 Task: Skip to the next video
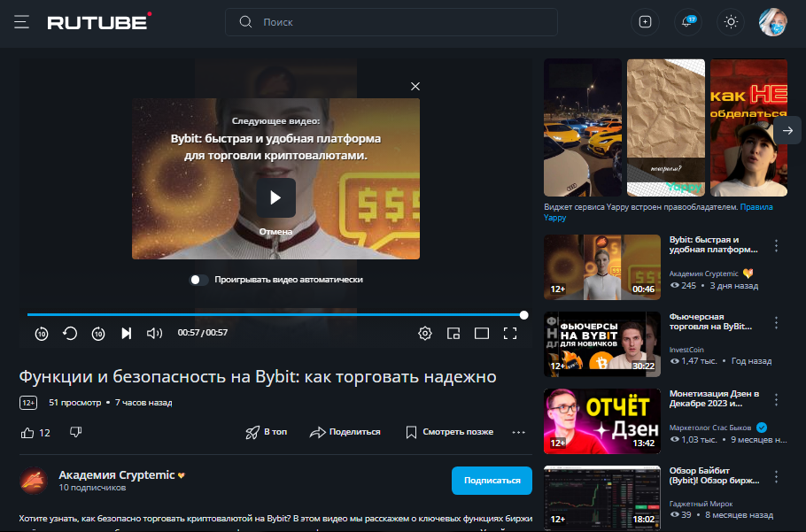(126, 334)
